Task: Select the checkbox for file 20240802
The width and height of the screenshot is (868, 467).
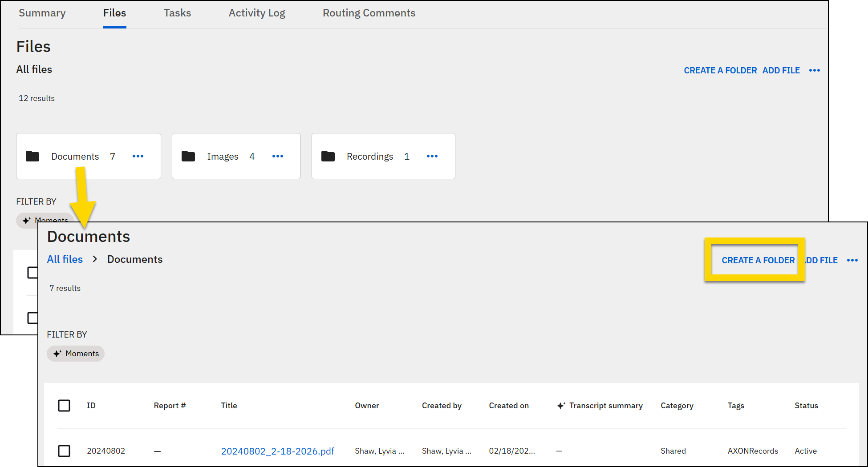Action: coord(64,451)
